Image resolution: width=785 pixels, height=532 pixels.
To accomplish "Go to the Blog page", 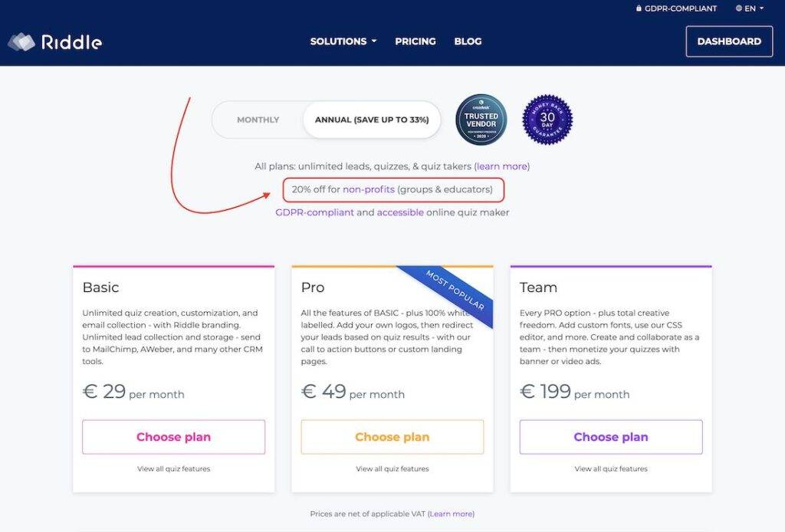I will 468,41.
